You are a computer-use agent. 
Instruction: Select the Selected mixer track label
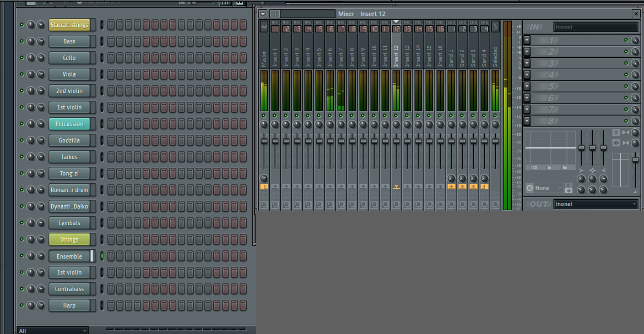495,57
